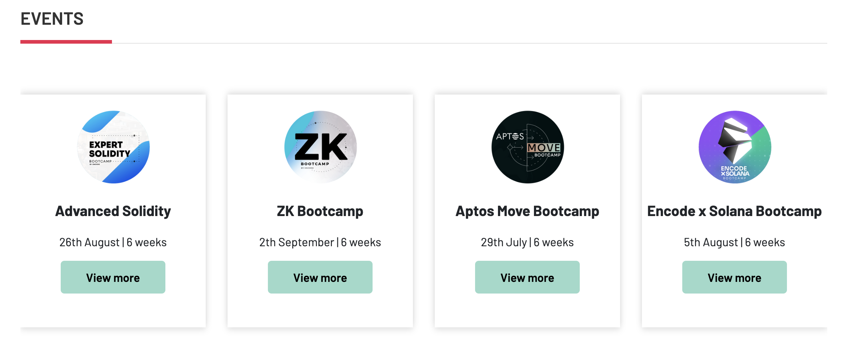The image size is (868, 363).
Task: Click the 29th July date text
Action: click(527, 242)
